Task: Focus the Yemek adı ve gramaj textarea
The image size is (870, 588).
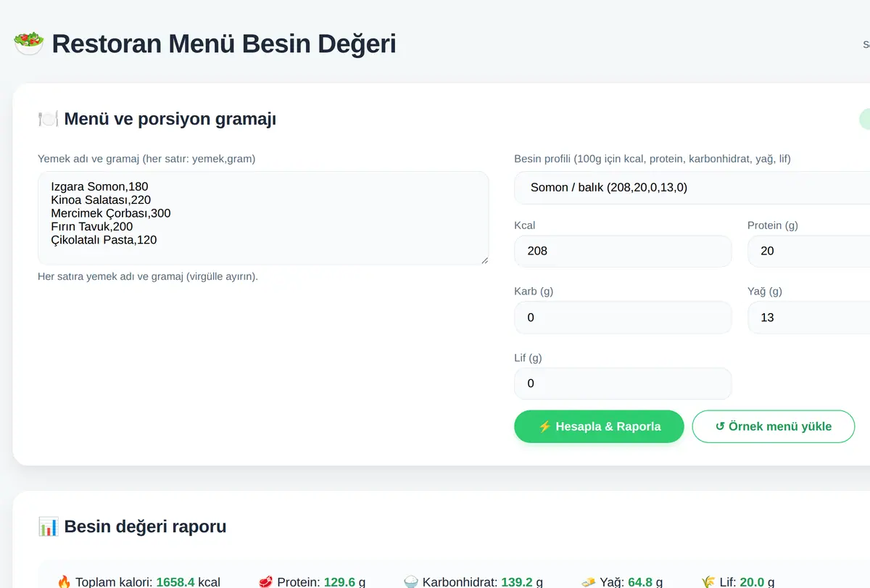Action: point(263,218)
